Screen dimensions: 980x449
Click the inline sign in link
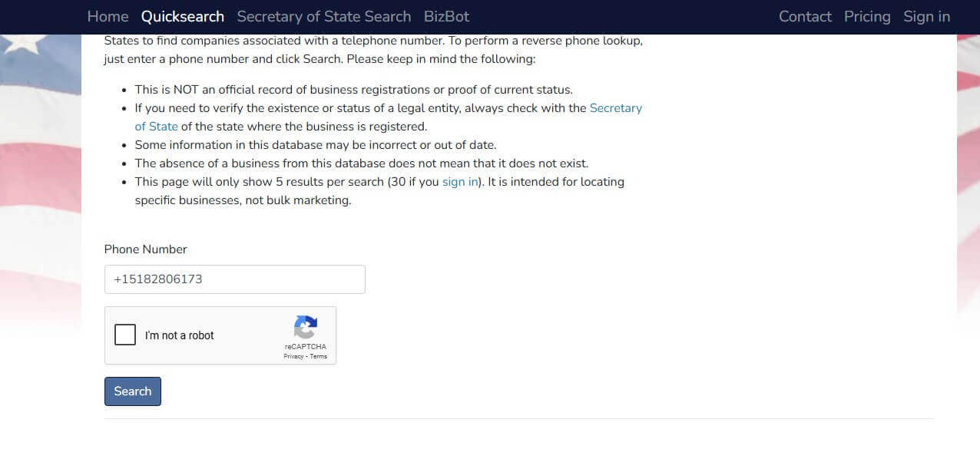point(460,182)
